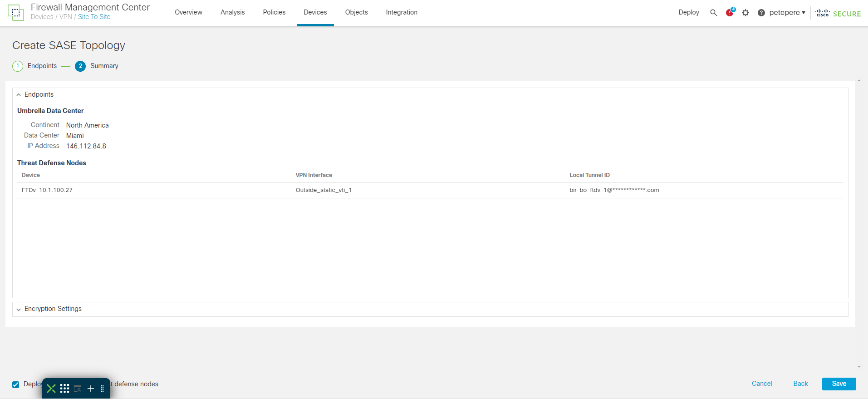Click the green X icon on floating toolbar
The image size is (868, 399).
[x=51, y=389]
